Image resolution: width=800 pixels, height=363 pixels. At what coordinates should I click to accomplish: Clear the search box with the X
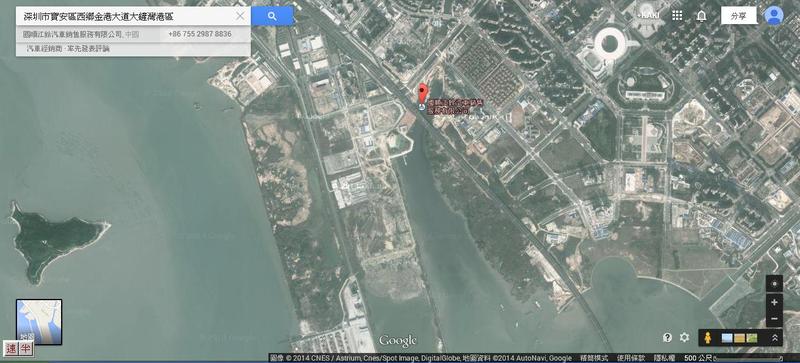(240, 16)
